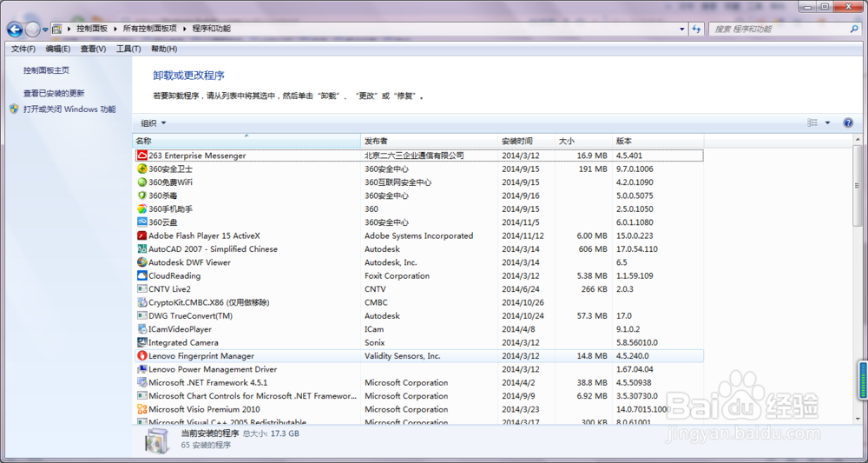Screen dimensions: 868x463
Task: Click the 360免费WiFi program icon
Action: 141,182
